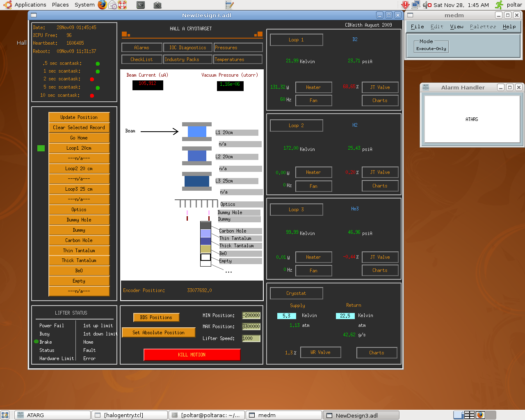Open the Alarm Handler window menu icon
525x420 pixels.
pos(426,87)
